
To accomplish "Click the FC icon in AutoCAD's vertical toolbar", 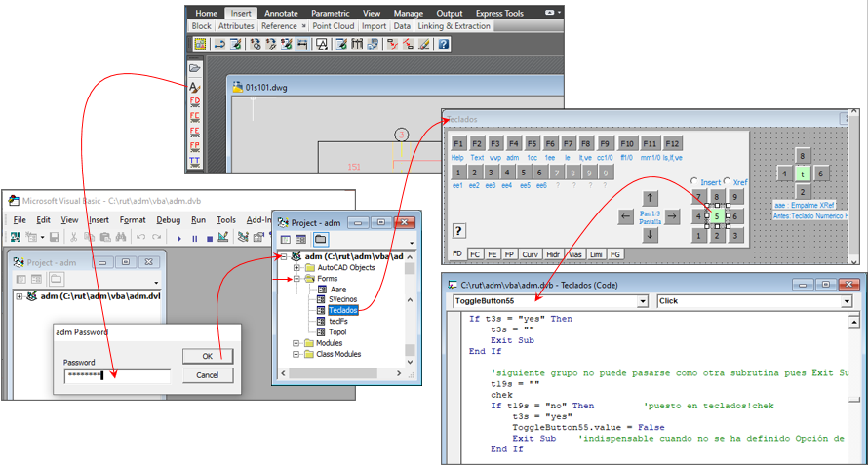I will coord(195,117).
